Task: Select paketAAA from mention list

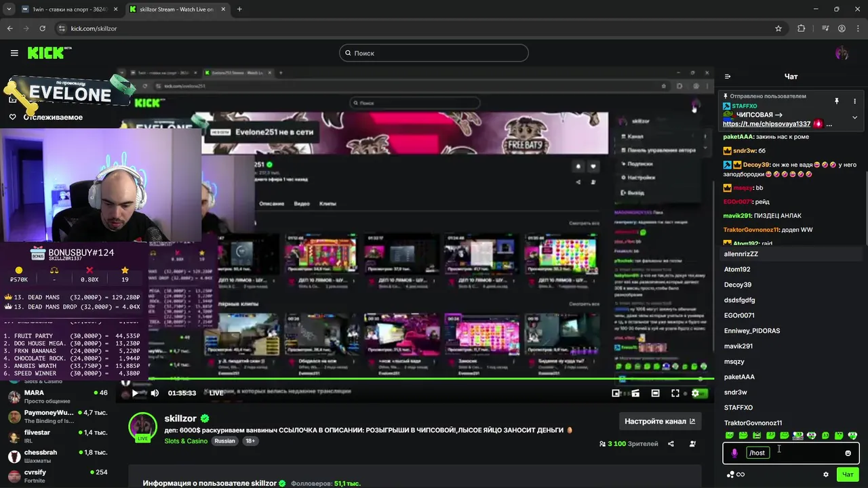Action: (791, 377)
